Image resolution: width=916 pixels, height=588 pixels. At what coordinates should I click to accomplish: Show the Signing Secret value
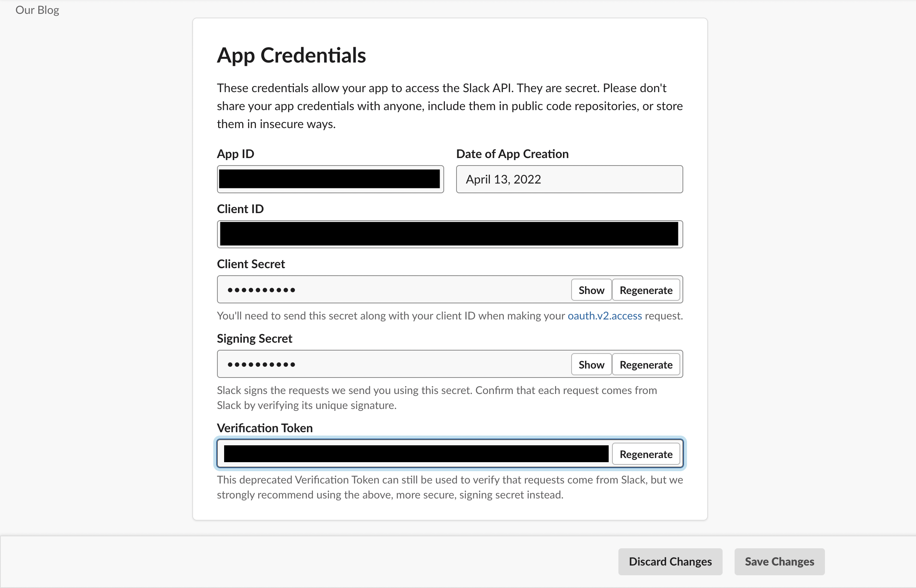591,364
